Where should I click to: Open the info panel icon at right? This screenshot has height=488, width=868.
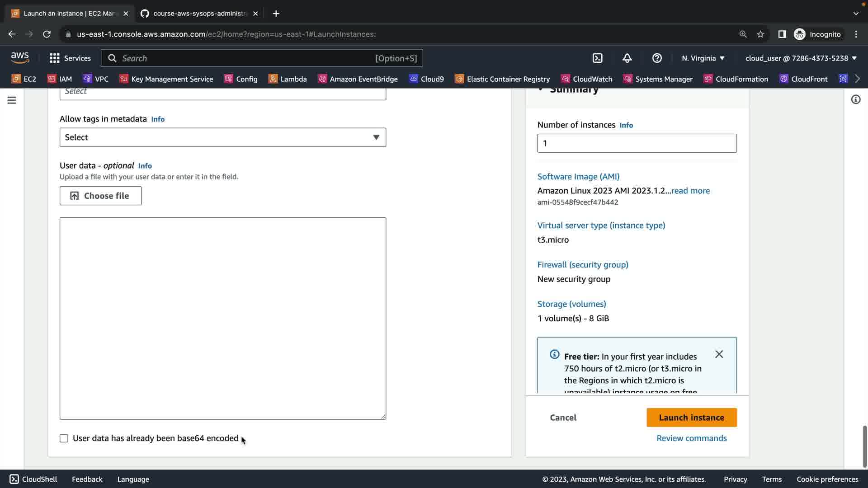click(x=855, y=99)
